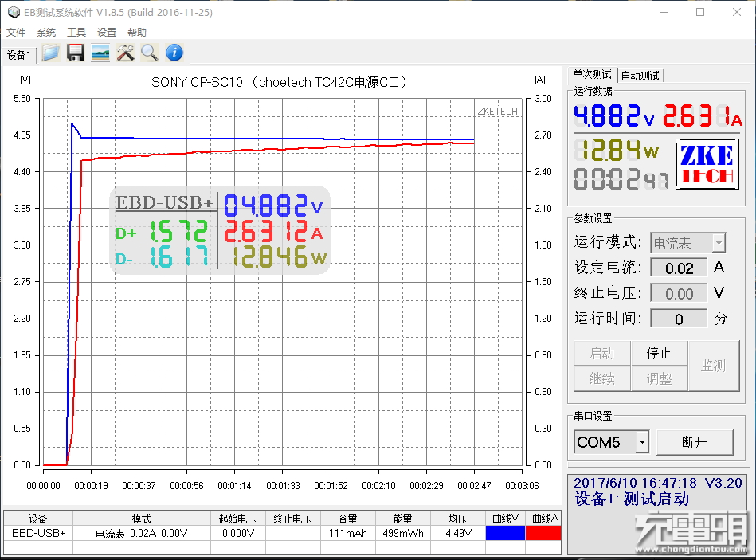The height and width of the screenshot is (560, 756).
Task: Click the 设备 column header
Action: tap(38, 519)
